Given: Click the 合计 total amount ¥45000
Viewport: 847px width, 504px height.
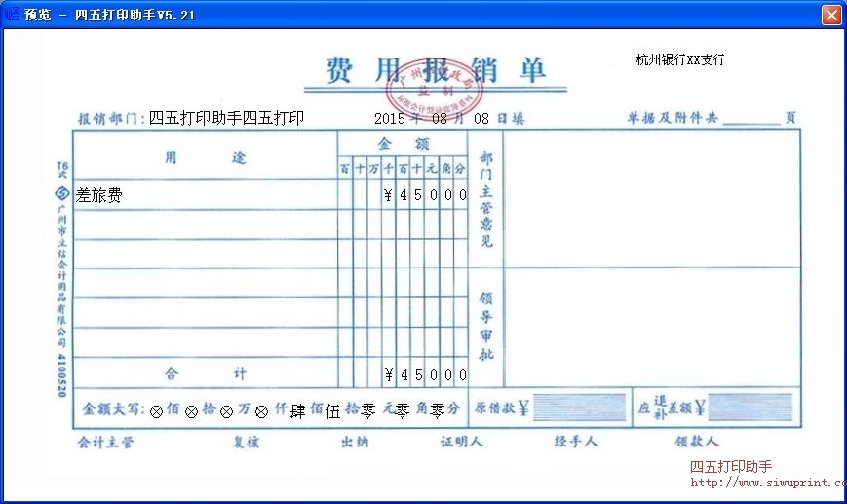Looking at the screenshot, I should [426, 374].
